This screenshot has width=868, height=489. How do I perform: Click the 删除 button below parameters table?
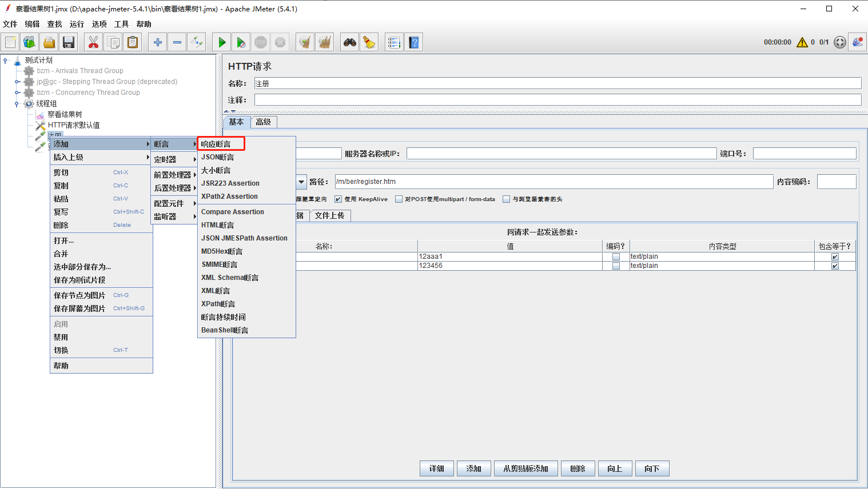(x=578, y=468)
